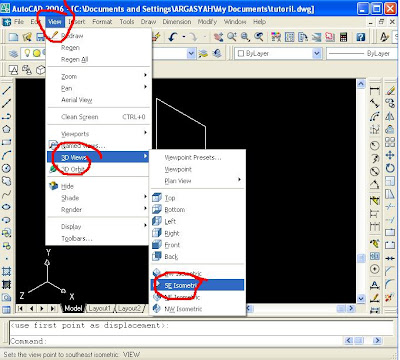
Task: Click the Pan realtime icon
Action: [x=218, y=37]
